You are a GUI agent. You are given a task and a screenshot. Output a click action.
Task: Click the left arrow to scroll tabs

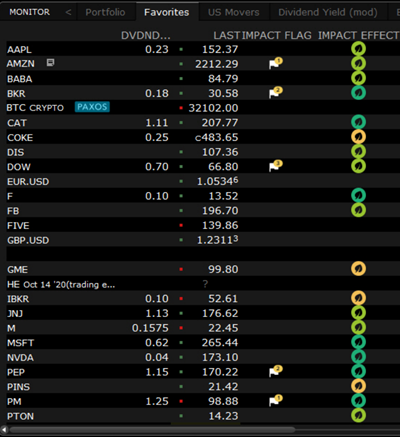pyautogui.click(x=68, y=12)
